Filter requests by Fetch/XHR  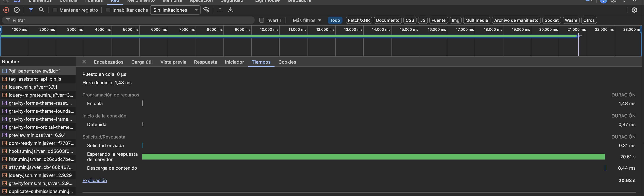click(x=358, y=20)
